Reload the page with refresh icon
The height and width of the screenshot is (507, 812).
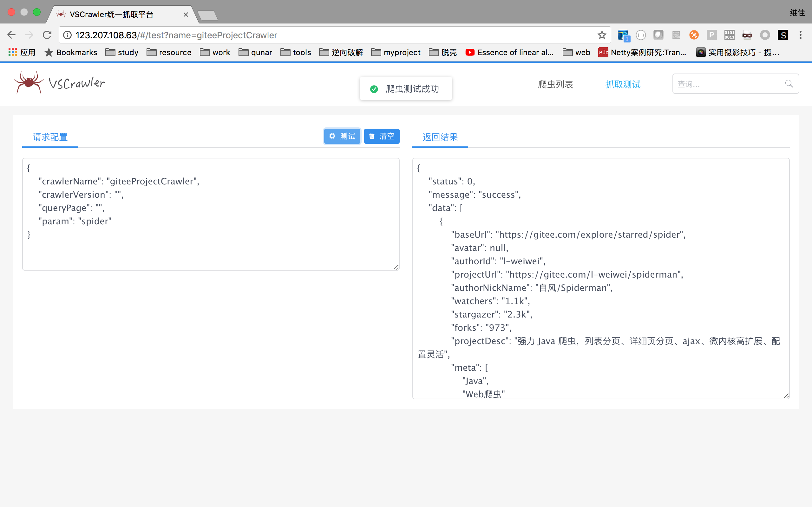click(47, 35)
